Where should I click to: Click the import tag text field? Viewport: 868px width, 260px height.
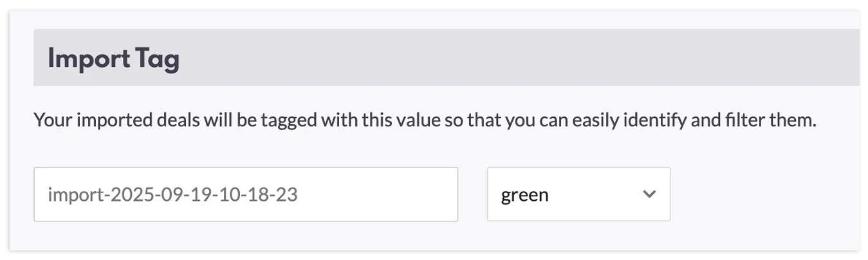point(245,194)
